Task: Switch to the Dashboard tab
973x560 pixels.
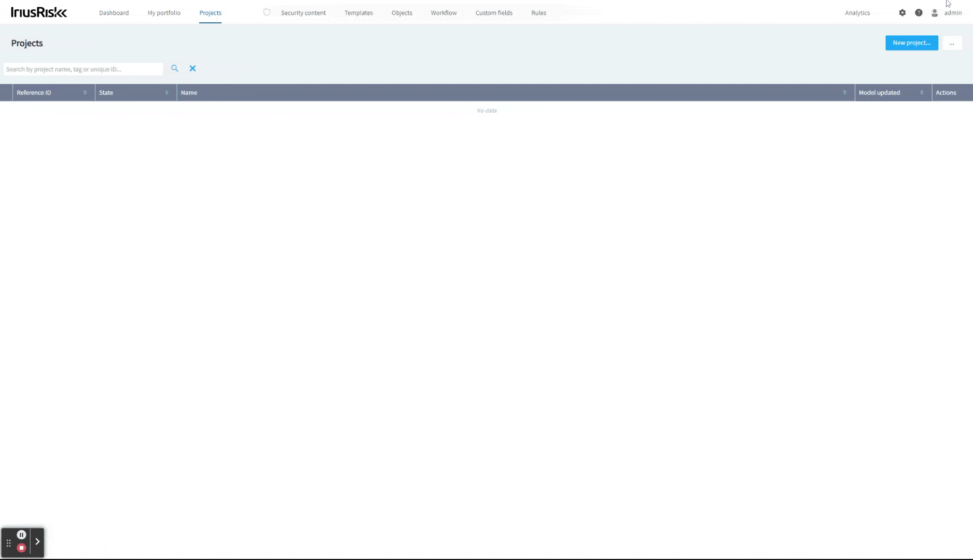Action: coord(114,12)
